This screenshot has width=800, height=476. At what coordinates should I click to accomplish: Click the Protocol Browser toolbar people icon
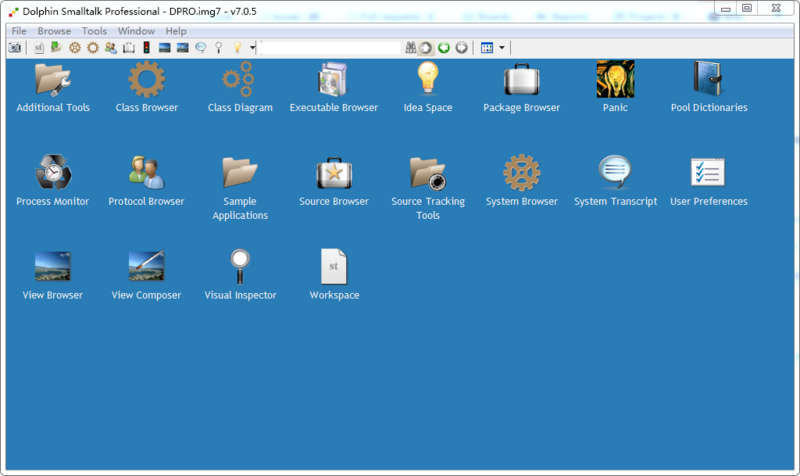pyautogui.click(x=111, y=48)
